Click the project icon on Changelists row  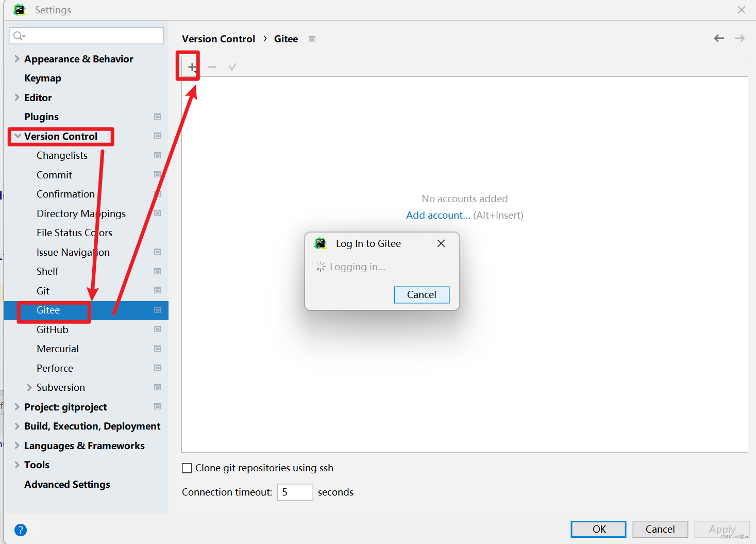[x=158, y=155]
